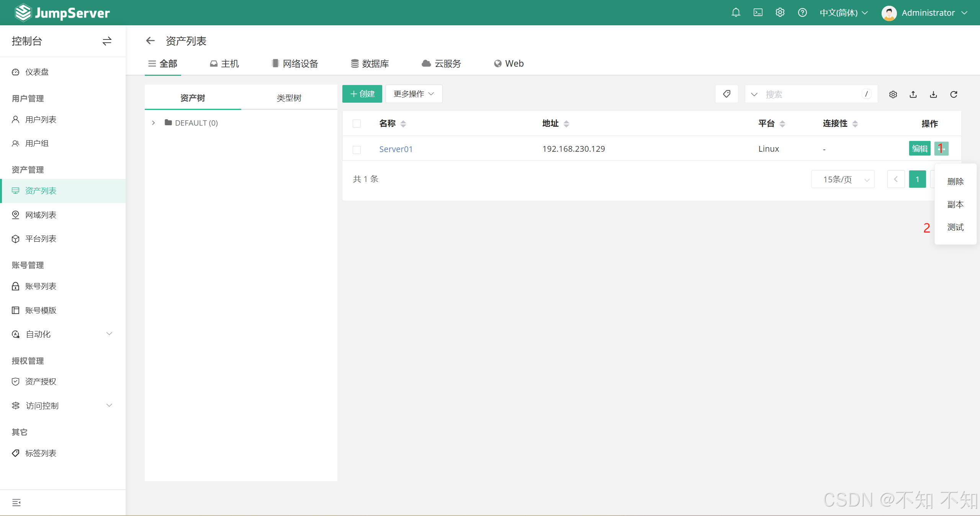Image resolution: width=980 pixels, height=516 pixels.
Task: Toggle the console view switch icon
Action: point(107,41)
